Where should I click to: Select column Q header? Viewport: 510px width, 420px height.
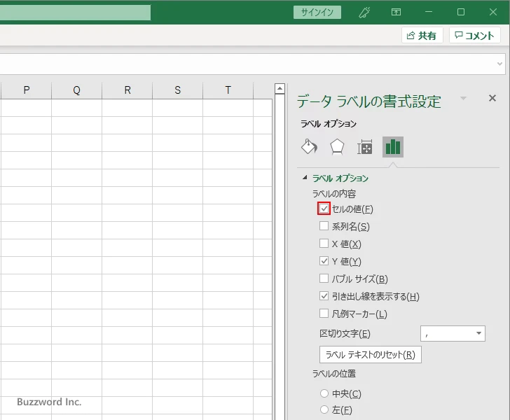click(x=77, y=90)
